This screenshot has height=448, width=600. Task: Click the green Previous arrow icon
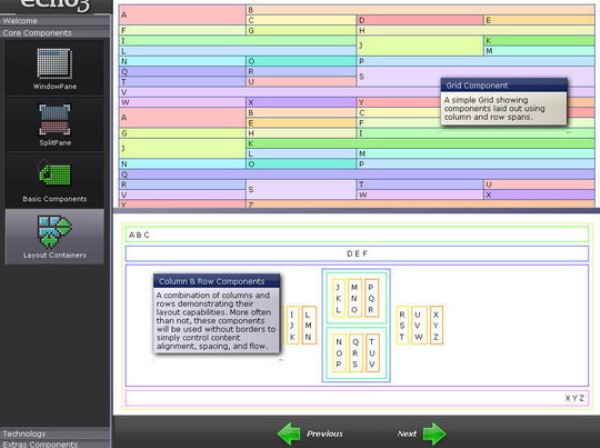tap(289, 433)
